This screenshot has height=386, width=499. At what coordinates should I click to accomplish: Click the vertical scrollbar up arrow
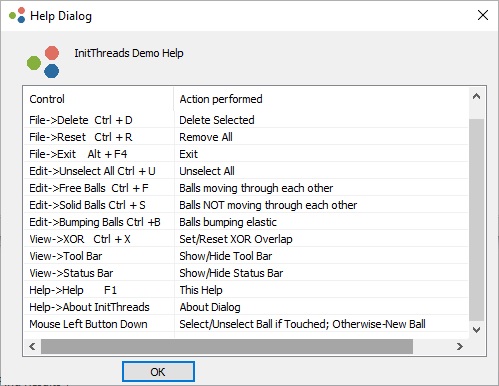[476, 97]
